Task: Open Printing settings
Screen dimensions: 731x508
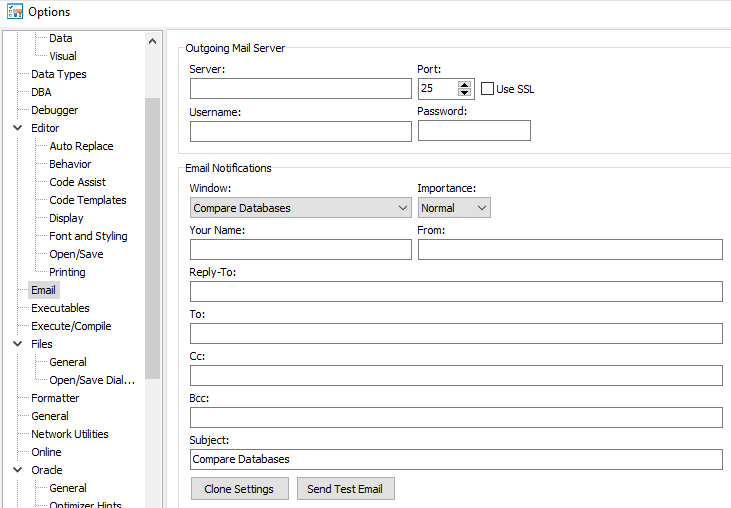Action: pos(67,272)
